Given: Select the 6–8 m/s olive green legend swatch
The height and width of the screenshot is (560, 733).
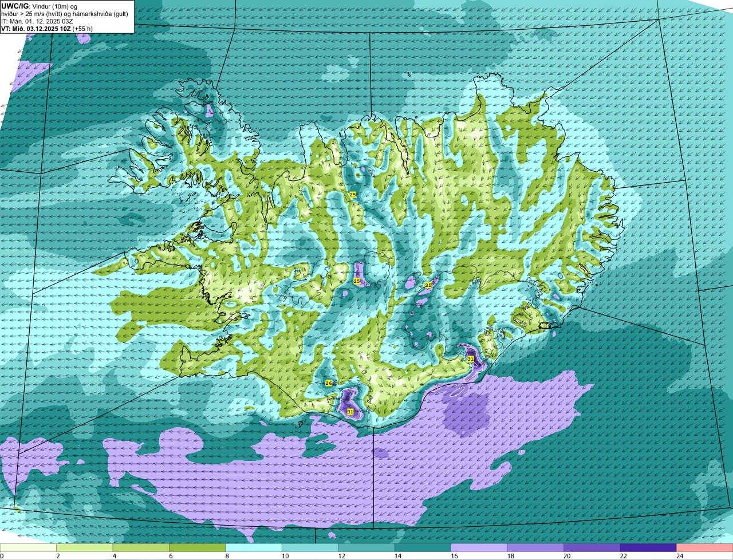Looking at the screenshot, I should pos(198,548).
